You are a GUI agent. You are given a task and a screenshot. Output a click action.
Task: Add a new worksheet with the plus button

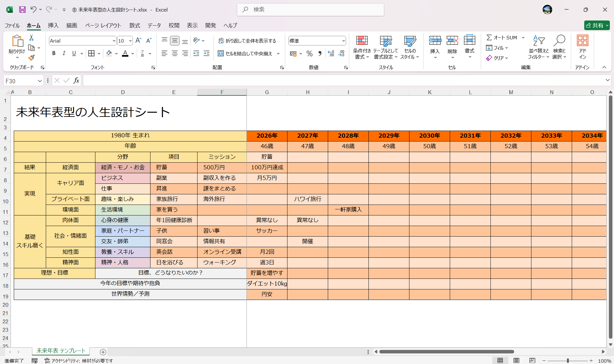click(x=103, y=352)
